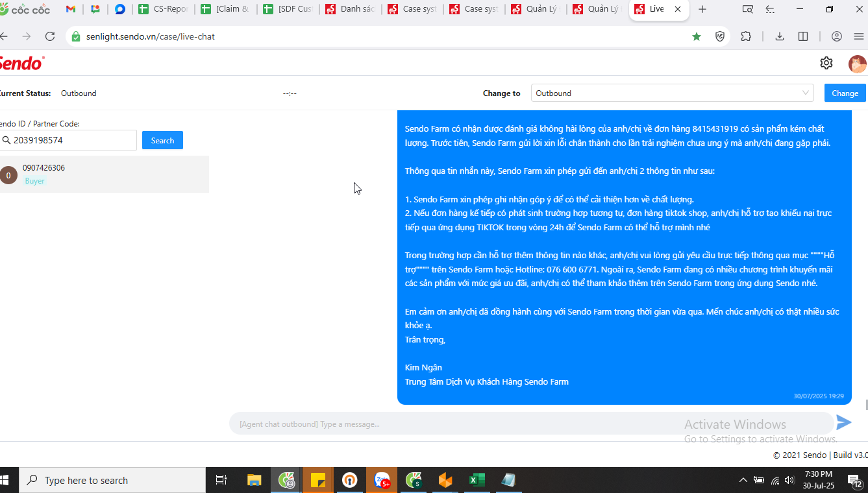The image size is (868, 493).
Task: Open a new browser tab with plus
Action: tap(702, 9)
